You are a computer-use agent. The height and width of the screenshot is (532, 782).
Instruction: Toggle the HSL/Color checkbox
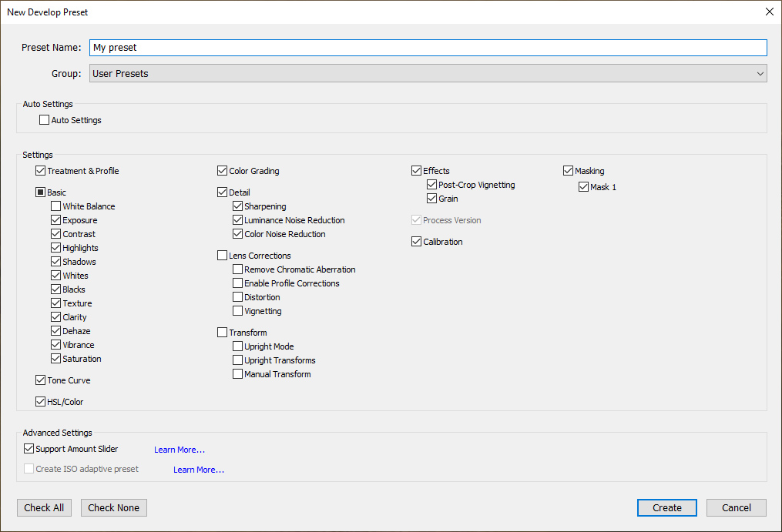(x=41, y=402)
